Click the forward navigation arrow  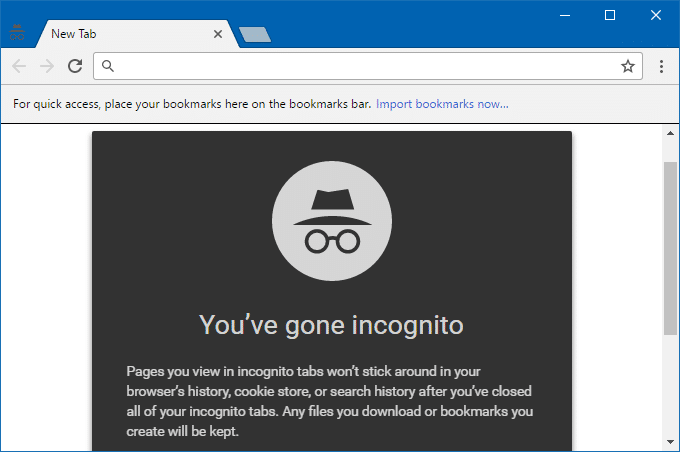[x=47, y=66]
